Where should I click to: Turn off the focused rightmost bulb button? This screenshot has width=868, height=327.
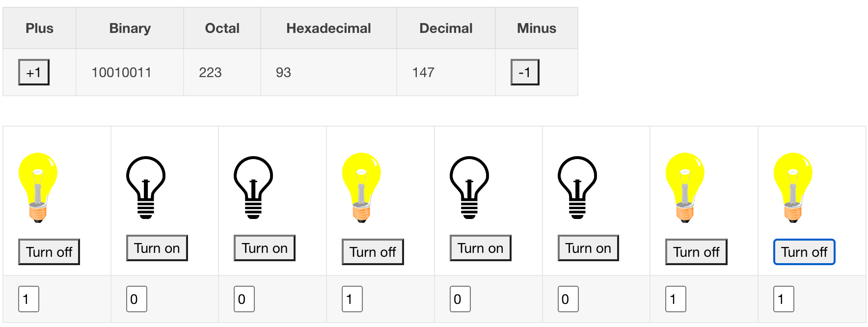[x=804, y=252]
